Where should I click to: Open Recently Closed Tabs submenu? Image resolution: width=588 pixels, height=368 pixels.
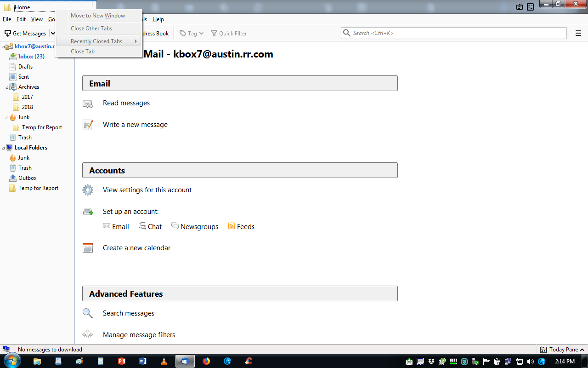click(x=99, y=41)
